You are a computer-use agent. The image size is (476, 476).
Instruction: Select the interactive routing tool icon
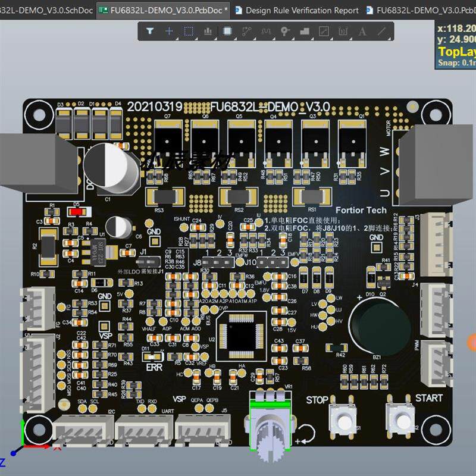click(248, 30)
